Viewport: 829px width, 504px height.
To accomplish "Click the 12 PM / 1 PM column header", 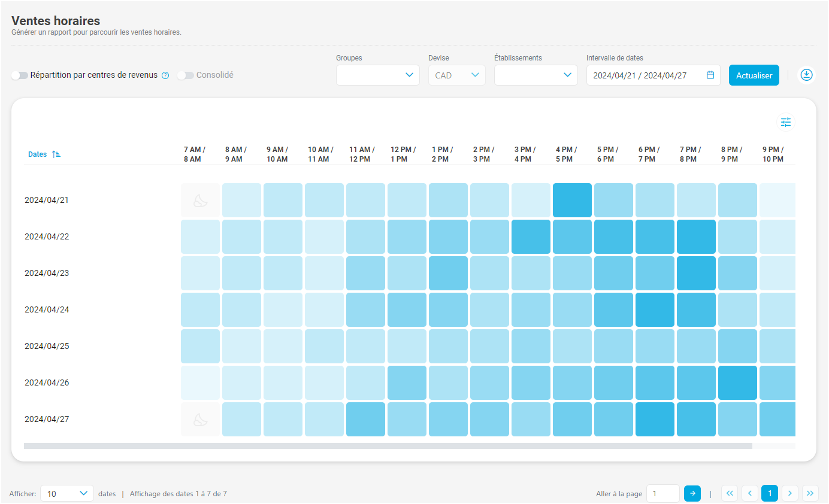I will pyautogui.click(x=403, y=154).
